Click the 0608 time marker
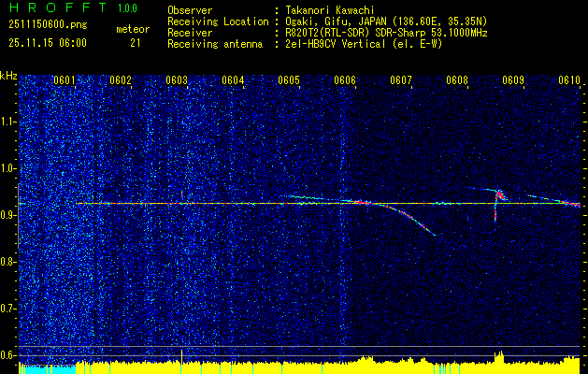588x374 pixels. (x=457, y=79)
